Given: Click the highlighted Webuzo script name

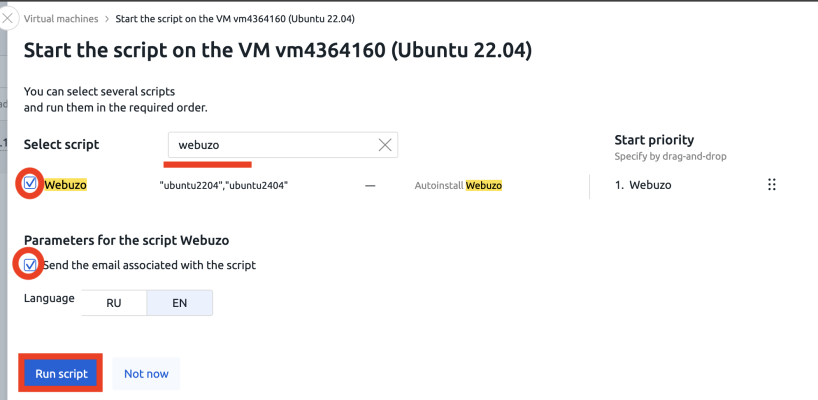Looking at the screenshot, I should coord(65,185).
